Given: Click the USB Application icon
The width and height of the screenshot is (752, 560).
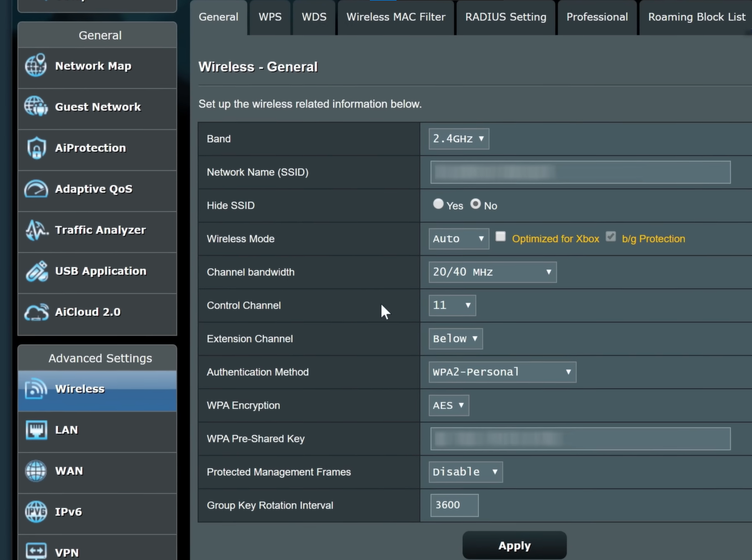Looking at the screenshot, I should point(36,271).
